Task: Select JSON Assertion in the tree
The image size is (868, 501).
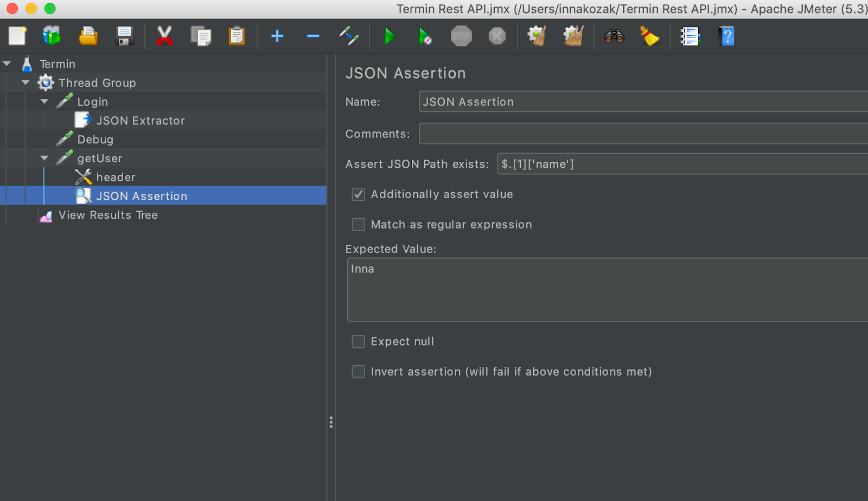Action: tap(142, 196)
